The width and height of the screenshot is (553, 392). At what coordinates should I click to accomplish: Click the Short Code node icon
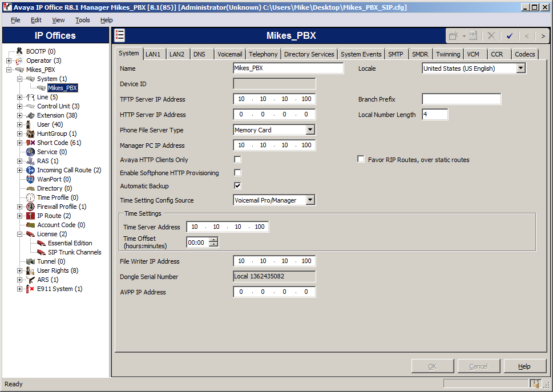(31, 143)
